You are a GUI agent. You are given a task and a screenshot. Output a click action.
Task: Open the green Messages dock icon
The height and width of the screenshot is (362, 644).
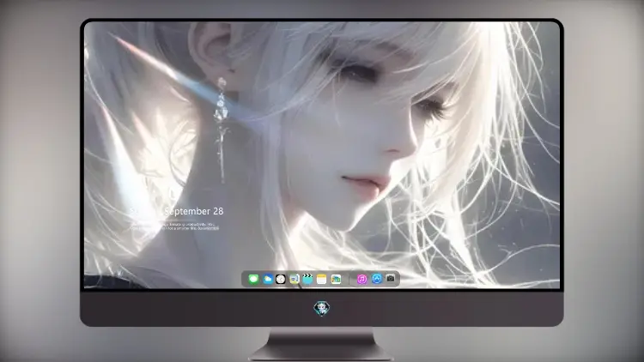pos(253,279)
